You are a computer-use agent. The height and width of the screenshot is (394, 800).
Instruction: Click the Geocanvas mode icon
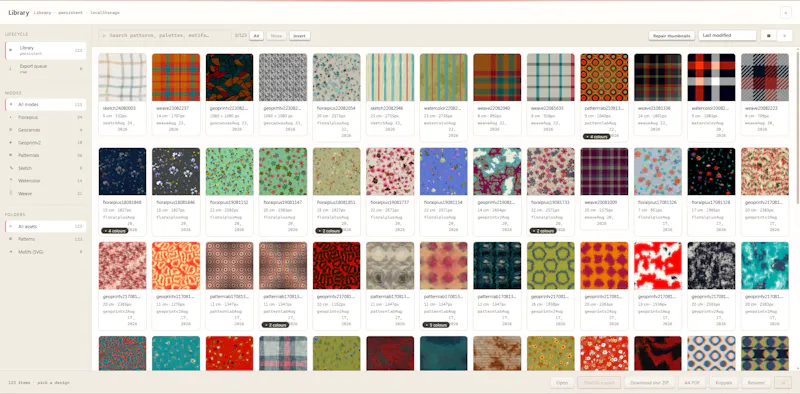(x=11, y=130)
